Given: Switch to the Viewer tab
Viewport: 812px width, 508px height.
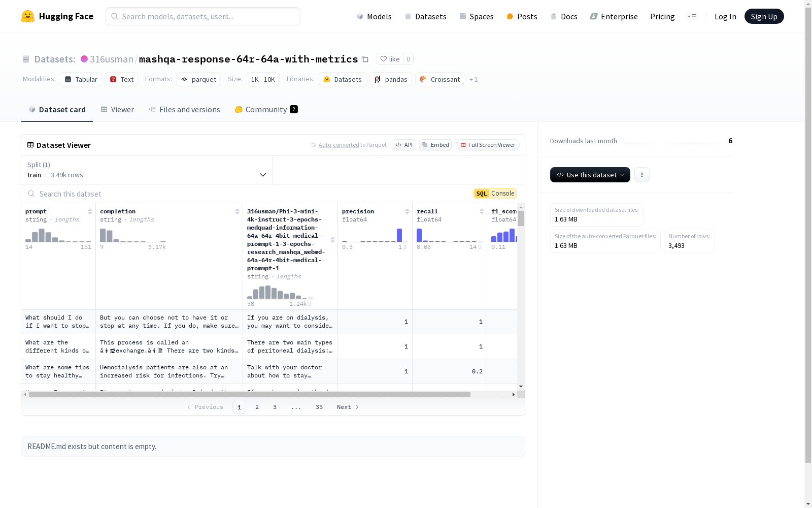Looking at the screenshot, I should [117, 110].
